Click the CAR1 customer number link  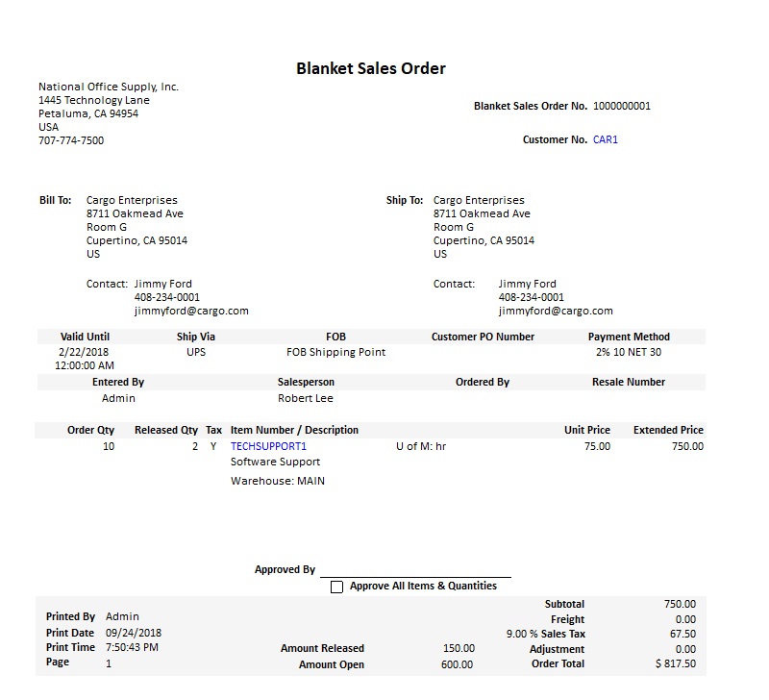click(x=605, y=139)
